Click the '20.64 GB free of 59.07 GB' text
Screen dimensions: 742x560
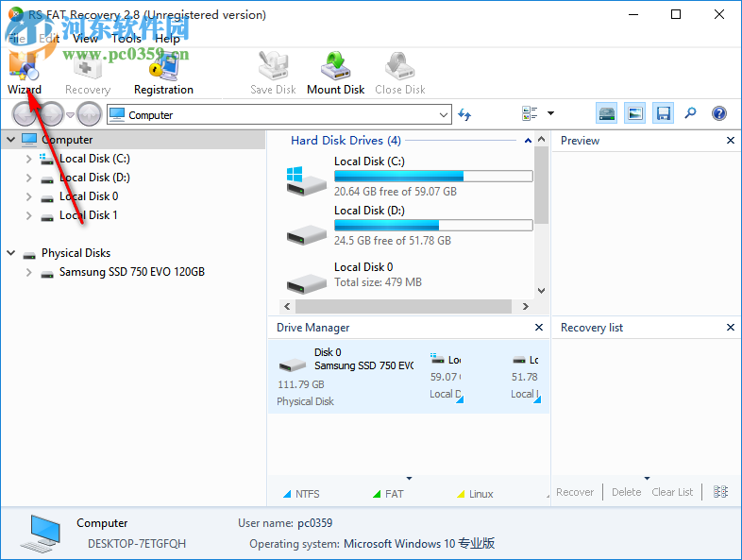(x=396, y=192)
